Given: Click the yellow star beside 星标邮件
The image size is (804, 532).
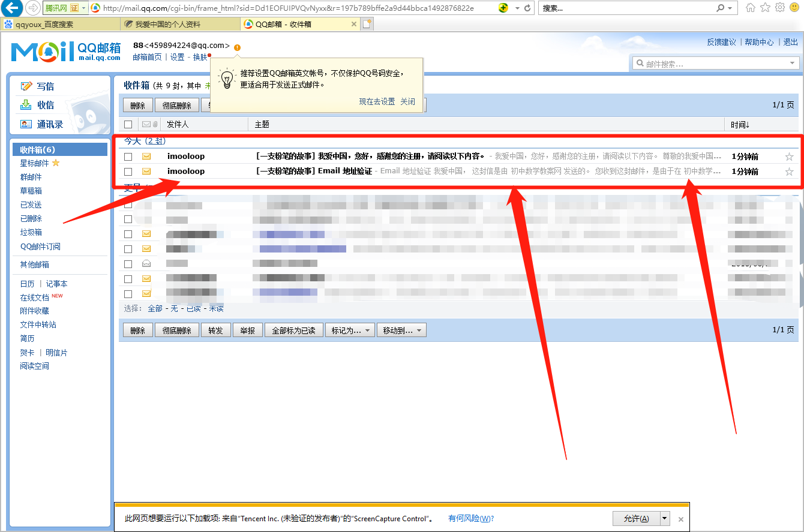Looking at the screenshot, I should (x=56, y=163).
